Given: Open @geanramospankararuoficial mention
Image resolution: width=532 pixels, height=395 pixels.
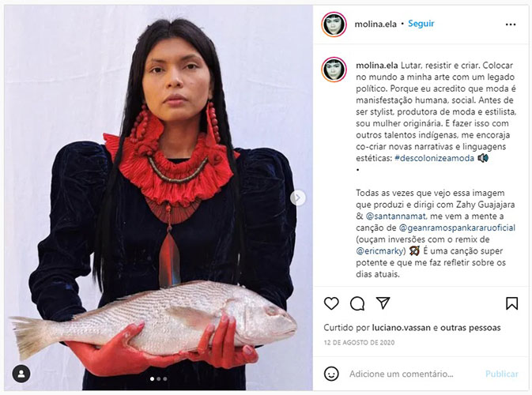Looking at the screenshot, I should click(x=457, y=228).
